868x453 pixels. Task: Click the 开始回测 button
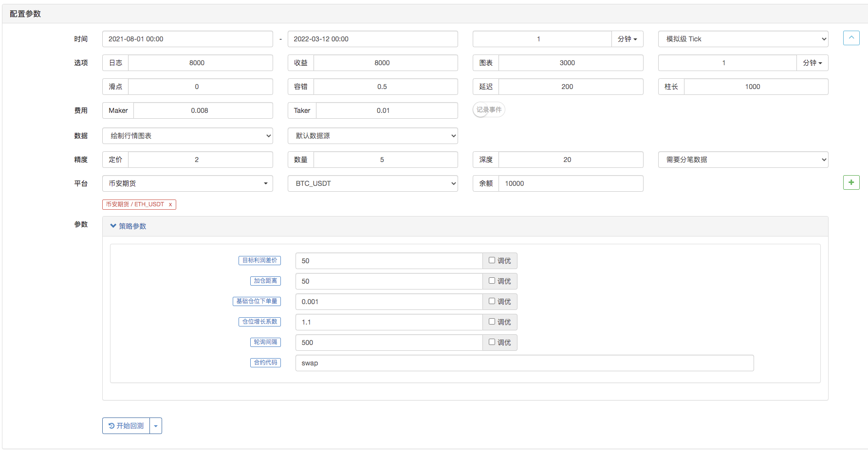click(126, 426)
